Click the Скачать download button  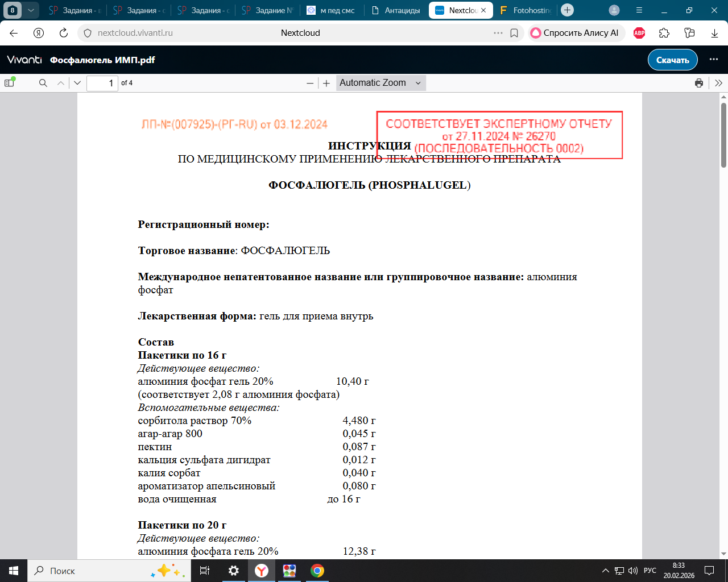tap(673, 60)
